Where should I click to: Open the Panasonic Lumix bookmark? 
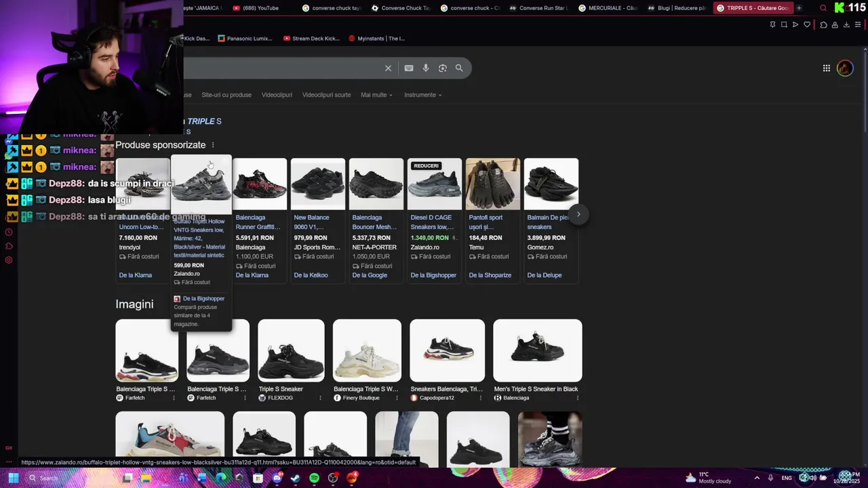click(245, 39)
